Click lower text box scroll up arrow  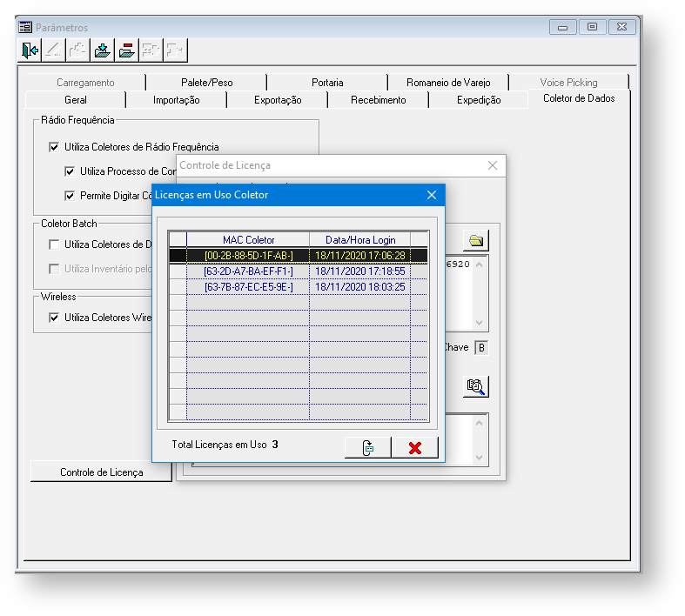click(x=480, y=423)
